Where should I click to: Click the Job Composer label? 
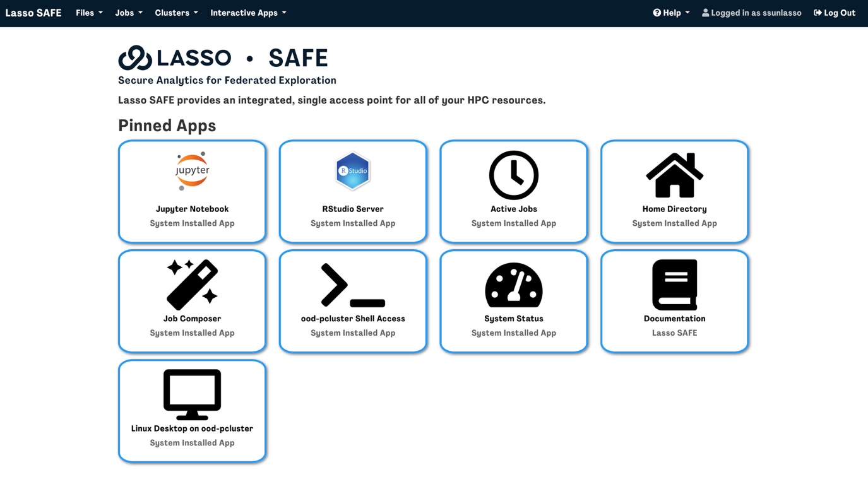tap(192, 319)
